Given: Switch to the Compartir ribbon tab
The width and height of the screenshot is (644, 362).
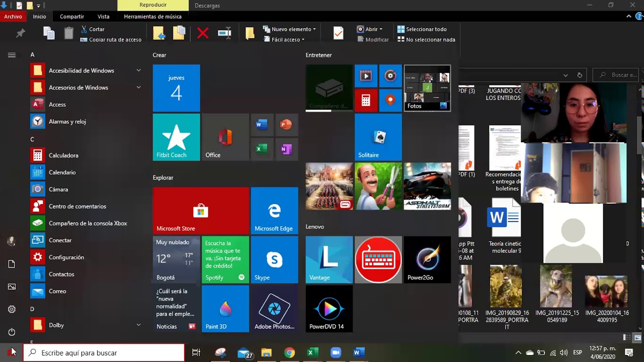Looking at the screenshot, I should tap(72, 17).
